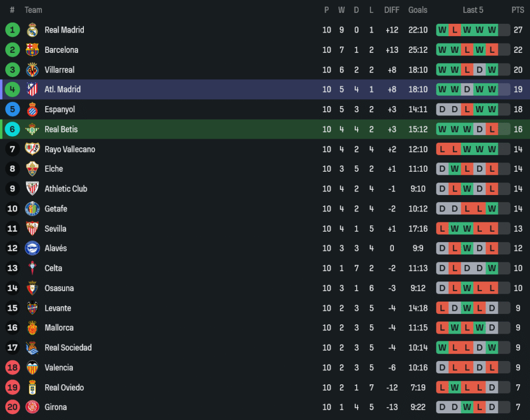Click the Valencia bat crest

point(32,368)
